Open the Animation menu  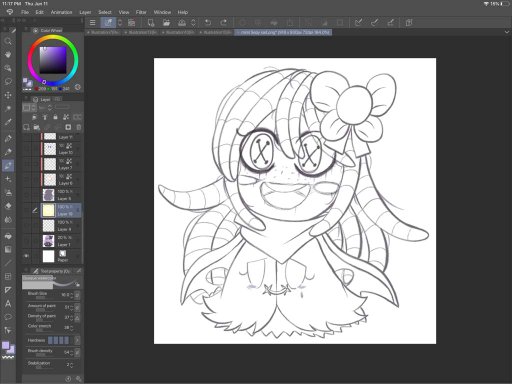61,12
